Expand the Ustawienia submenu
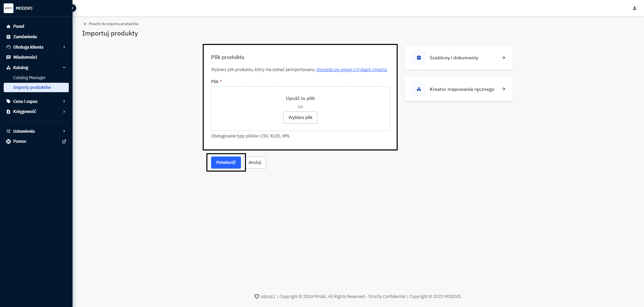 [64, 131]
